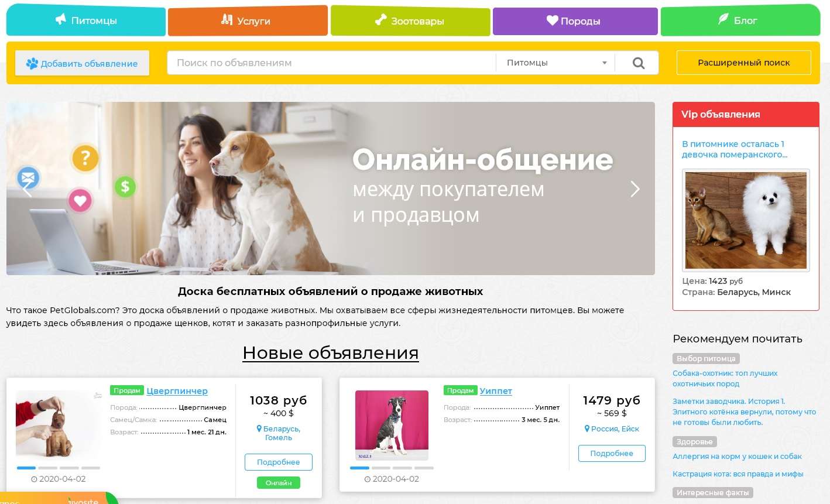Open the VIP pomeranian and cat photo
Screen dimensions: 830x504
click(746, 220)
